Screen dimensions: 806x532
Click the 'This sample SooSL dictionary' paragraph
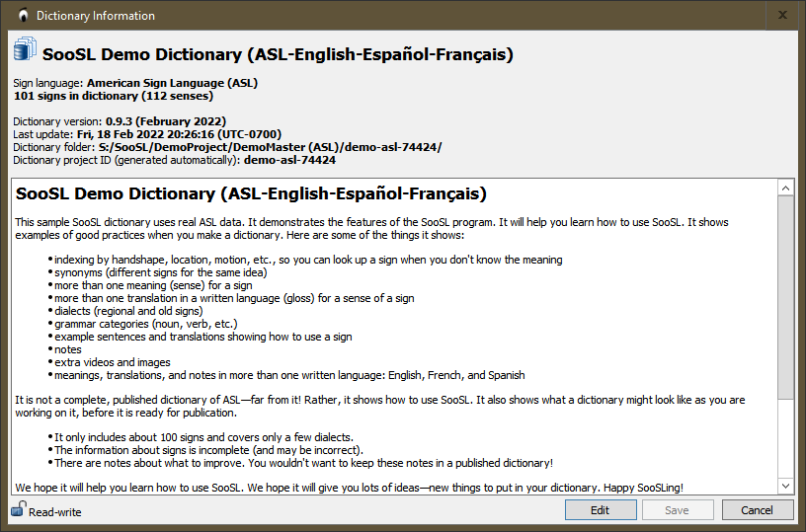pos(371,229)
